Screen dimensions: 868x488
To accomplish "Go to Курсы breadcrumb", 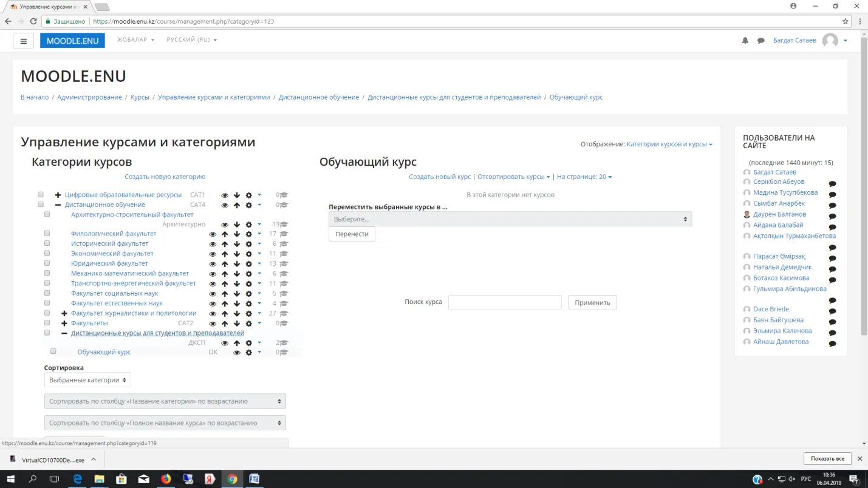I will tap(140, 97).
